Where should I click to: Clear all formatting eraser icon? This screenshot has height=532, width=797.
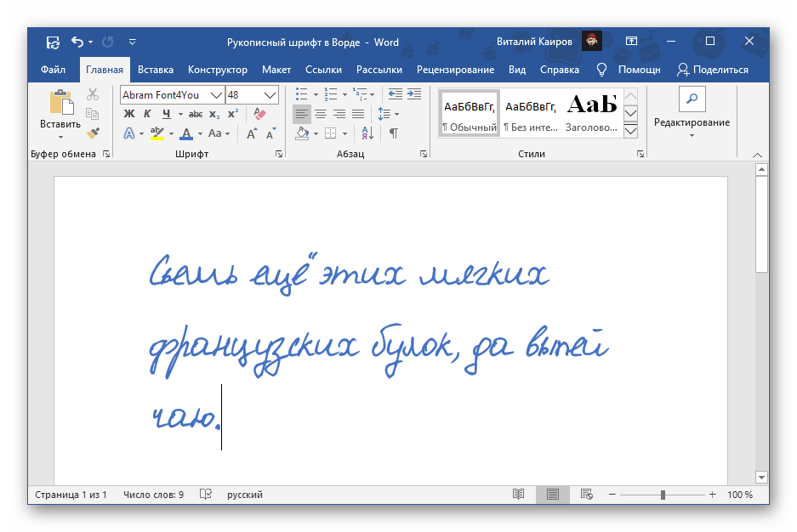pyautogui.click(x=259, y=114)
